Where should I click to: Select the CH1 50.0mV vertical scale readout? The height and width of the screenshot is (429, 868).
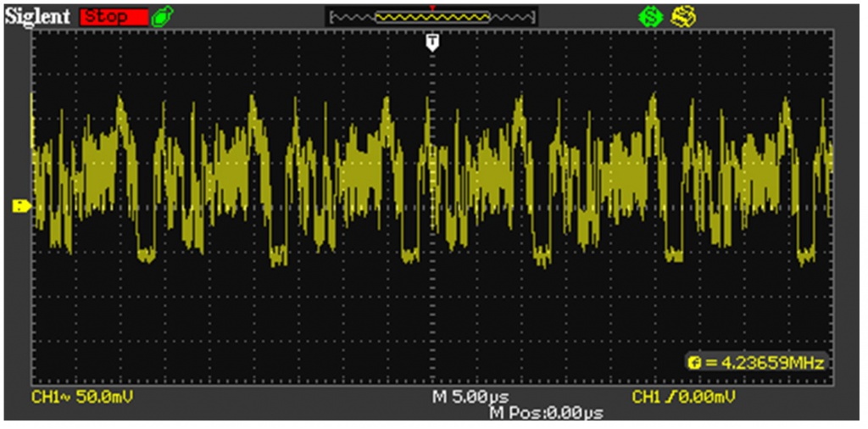[82, 397]
